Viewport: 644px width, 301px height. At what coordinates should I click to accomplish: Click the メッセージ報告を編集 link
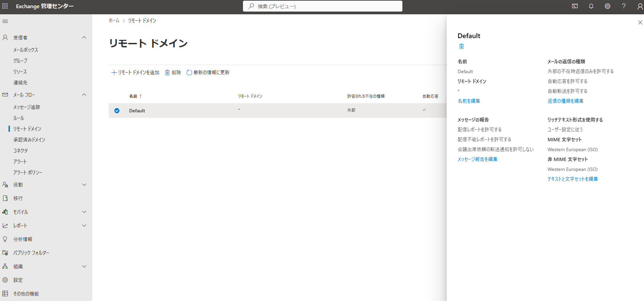[x=477, y=159]
